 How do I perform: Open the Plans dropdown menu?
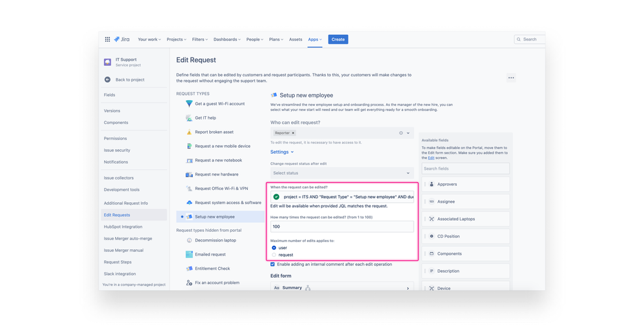point(276,39)
